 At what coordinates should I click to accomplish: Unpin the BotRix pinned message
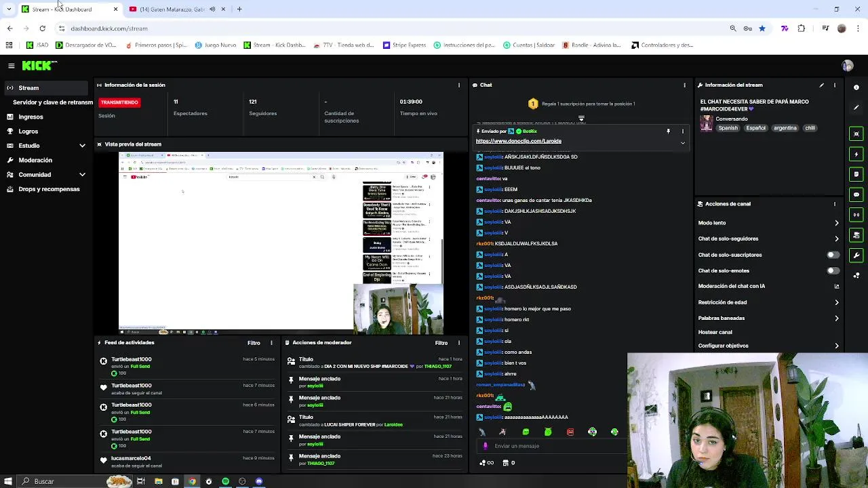coord(668,131)
